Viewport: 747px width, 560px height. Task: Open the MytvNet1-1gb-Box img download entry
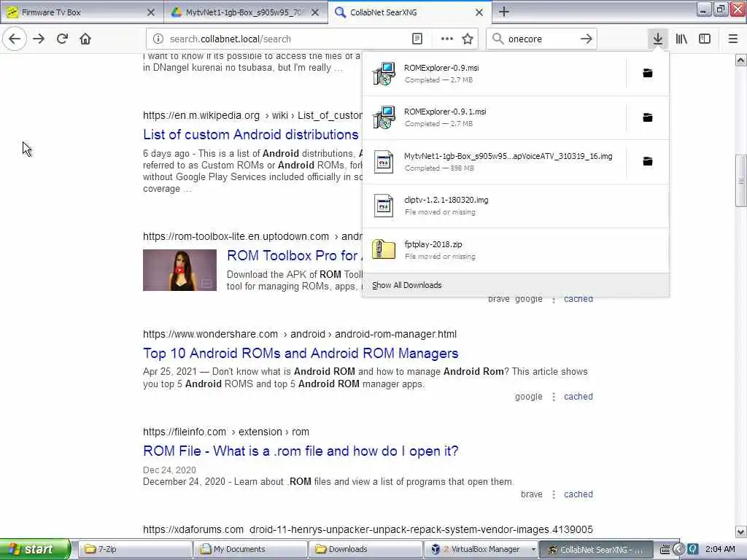[495, 162]
